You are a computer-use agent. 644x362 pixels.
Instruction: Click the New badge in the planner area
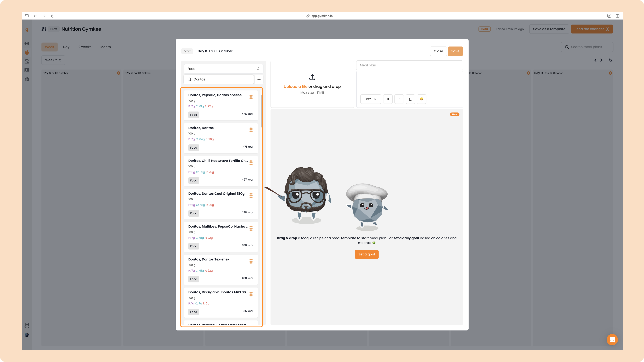454,114
